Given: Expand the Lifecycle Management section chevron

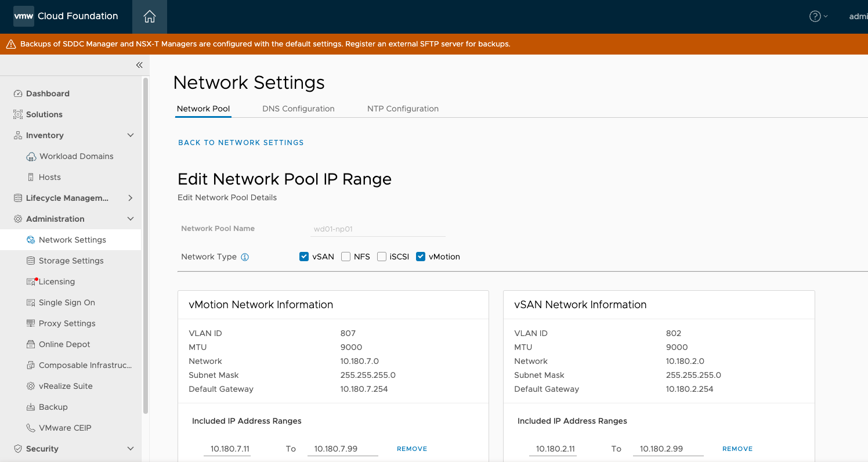Looking at the screenshot, I should 131,198.
